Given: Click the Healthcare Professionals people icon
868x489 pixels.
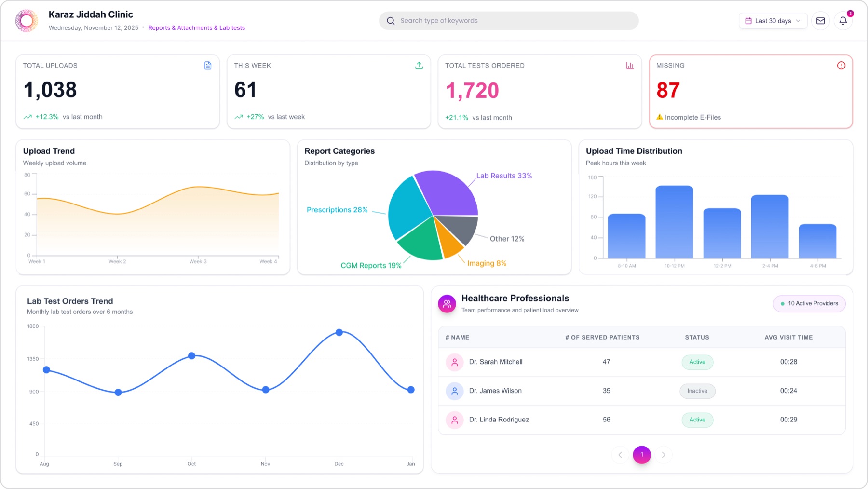Looking at the screenshot, I should [447, 304].
